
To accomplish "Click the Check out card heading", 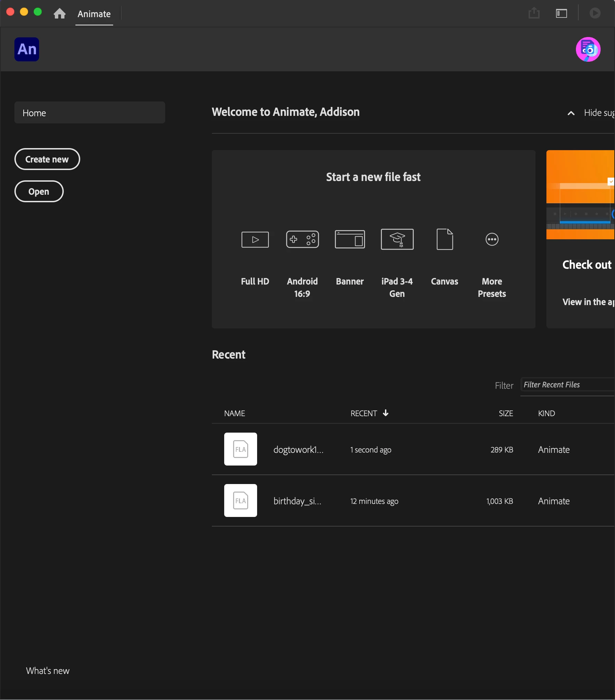I will click(x=587, y=265).
